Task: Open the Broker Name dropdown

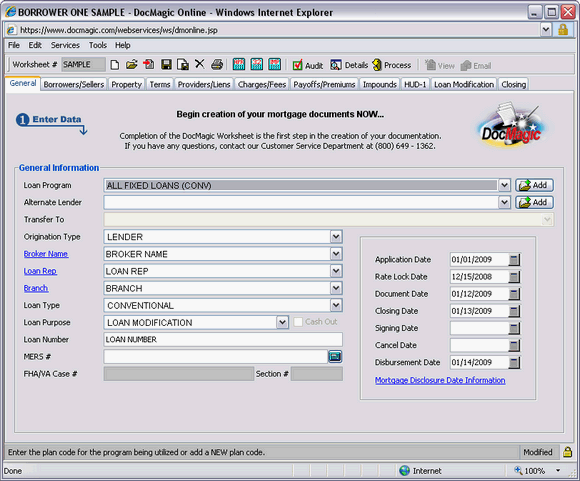Action: (336, 254)
